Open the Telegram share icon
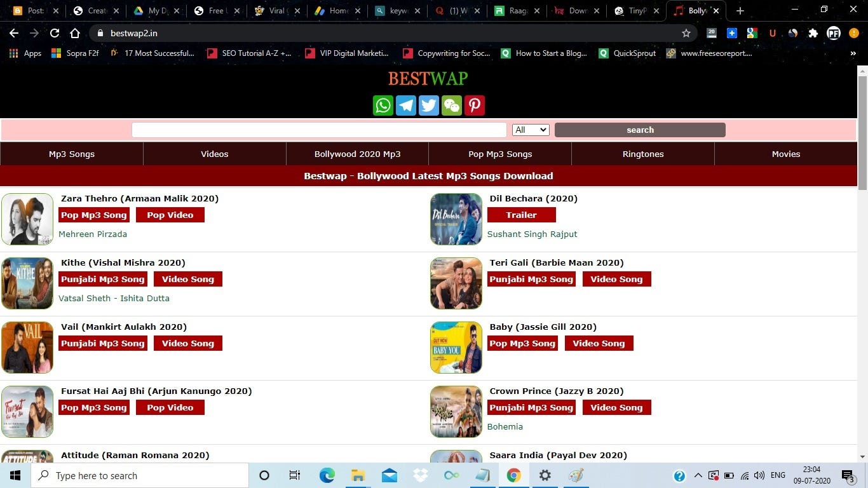Image resolution: width=868 pixels, height=488 pixels. tap(406, 105)
